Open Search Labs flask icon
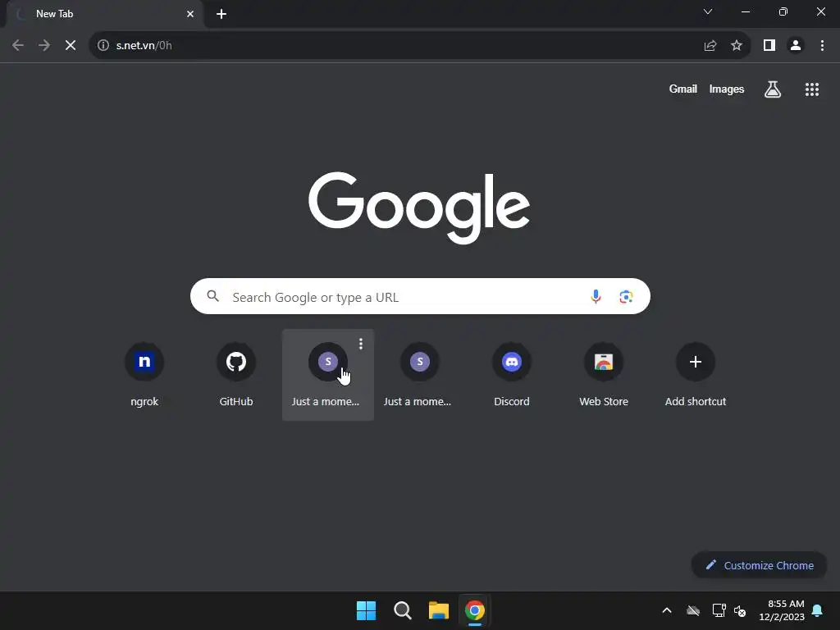 (x=773, y=89)
